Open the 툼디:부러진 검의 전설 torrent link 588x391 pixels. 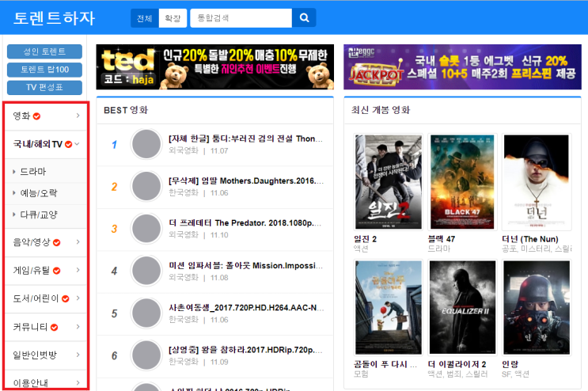(x=245, y=139)
